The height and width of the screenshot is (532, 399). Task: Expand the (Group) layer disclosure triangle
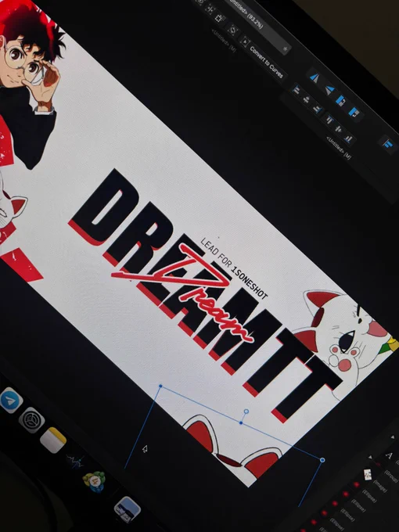371,458
